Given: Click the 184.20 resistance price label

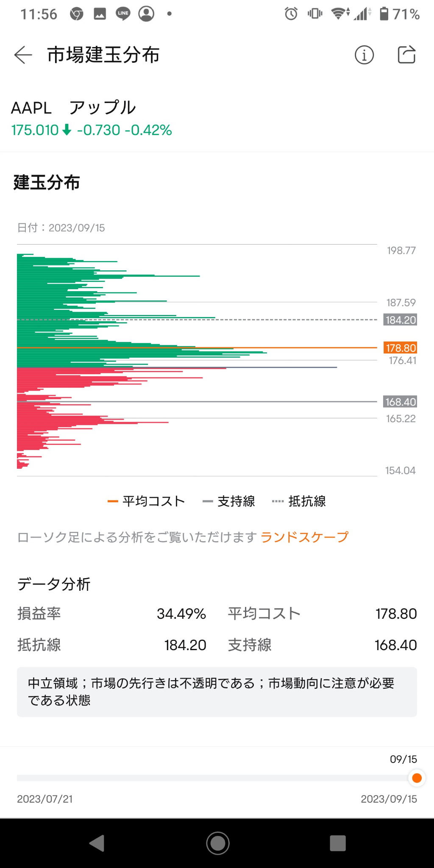Looking at the screenshot, I should [401, 320].
